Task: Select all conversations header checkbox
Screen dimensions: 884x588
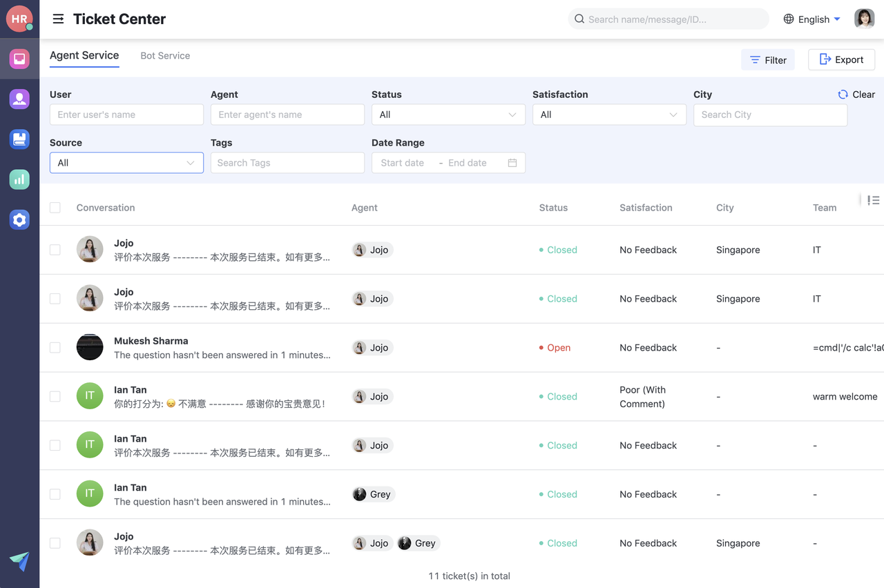Action: (55, 208)
